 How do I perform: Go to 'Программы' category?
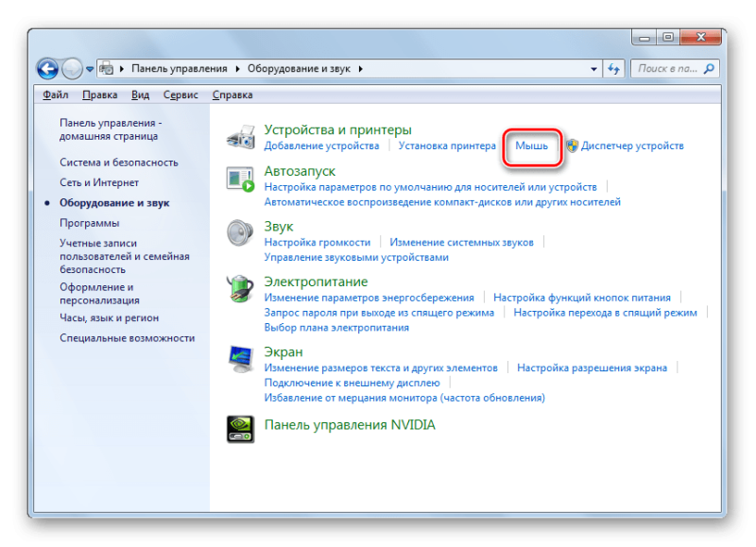point(89,223)
